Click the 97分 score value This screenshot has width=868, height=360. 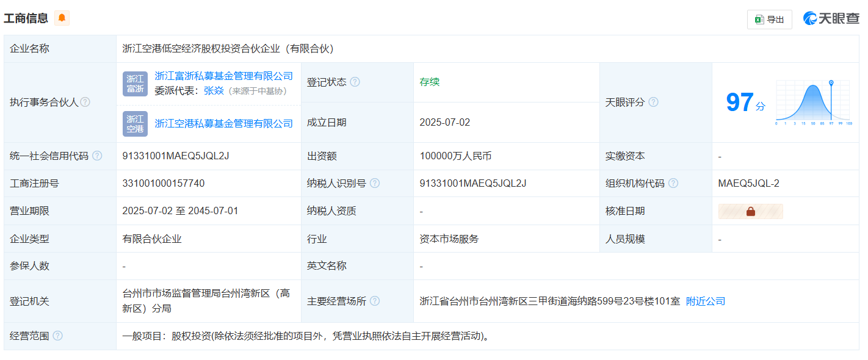745,103
